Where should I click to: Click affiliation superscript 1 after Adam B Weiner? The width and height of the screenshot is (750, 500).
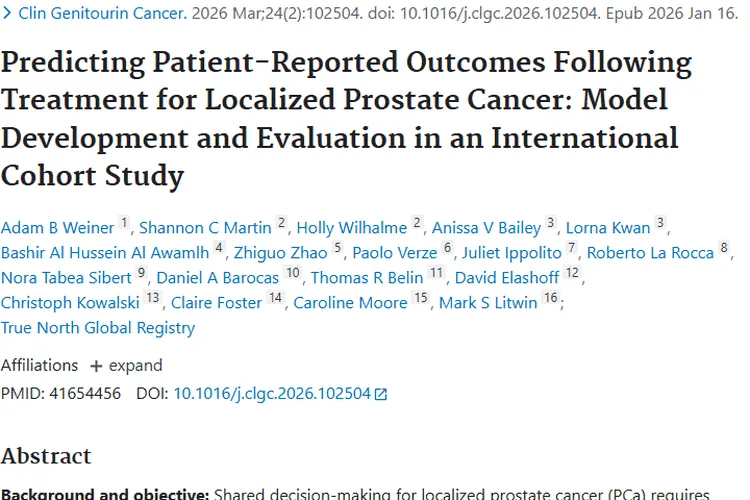(124, 224)
